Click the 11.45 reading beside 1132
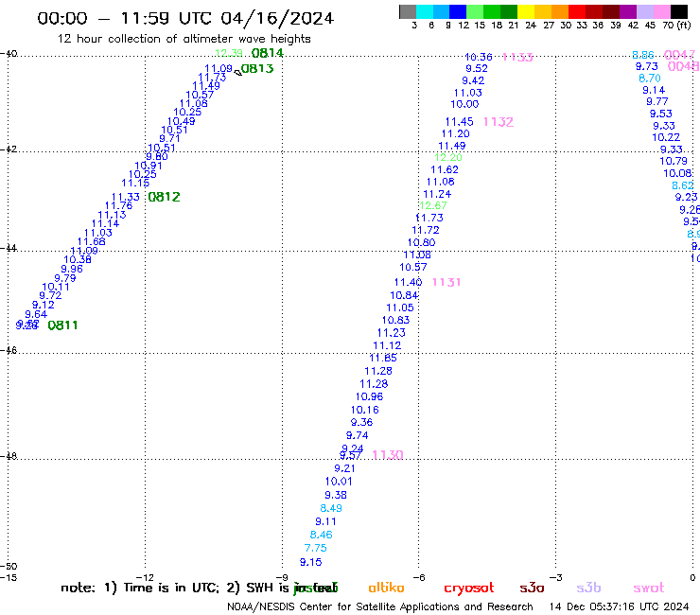This screenshot has width=700, height=615. 460,122
